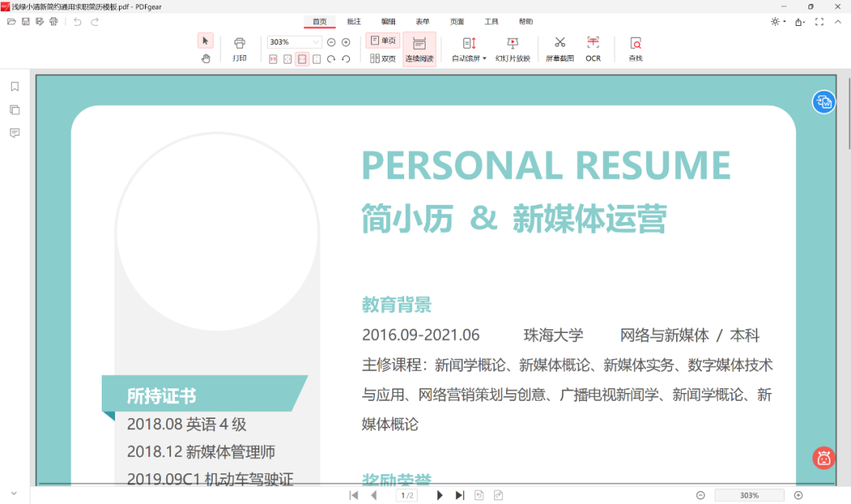The height and width of the screenshot is (504, 851).
Task: Open the page thumbnails sidebar panel
Action: coord(15,110)
